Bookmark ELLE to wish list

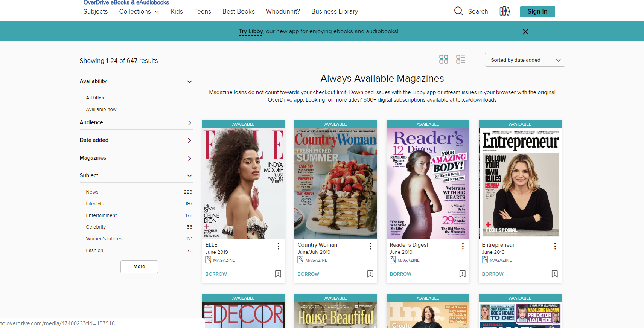[278, 274]
